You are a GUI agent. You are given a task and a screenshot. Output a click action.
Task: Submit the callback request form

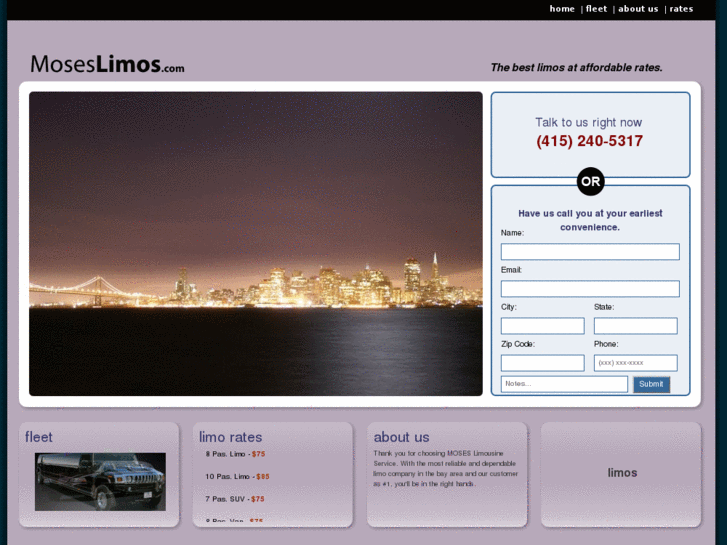pyautogui.click(x=651, y=384)
